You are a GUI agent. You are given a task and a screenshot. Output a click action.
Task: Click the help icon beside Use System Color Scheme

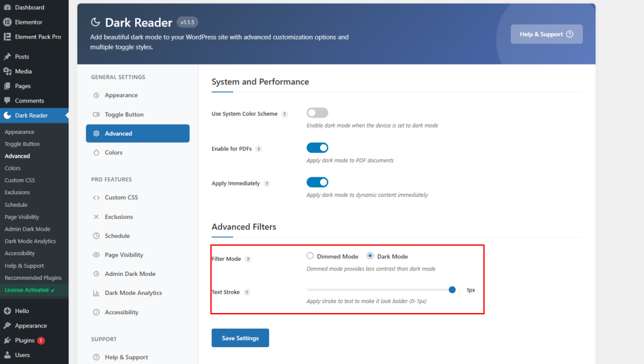click(285, 114)
